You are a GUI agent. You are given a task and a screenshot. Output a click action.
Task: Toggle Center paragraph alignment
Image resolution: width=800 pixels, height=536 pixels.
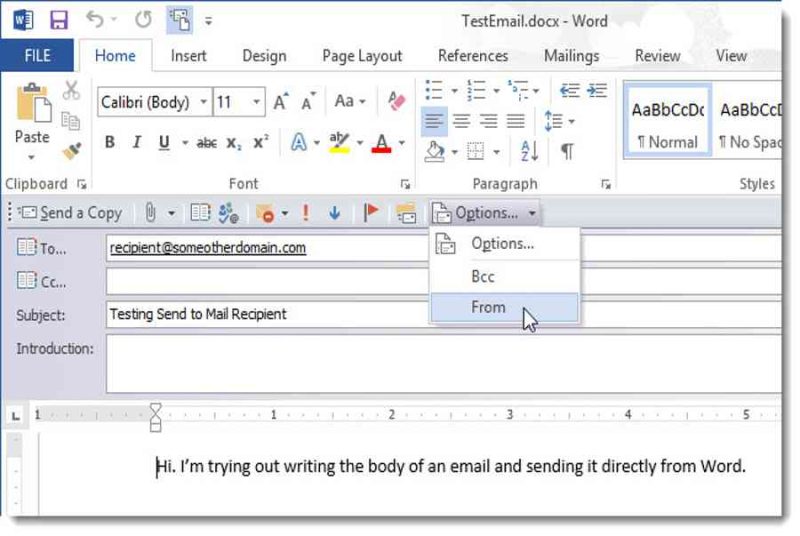461,121
